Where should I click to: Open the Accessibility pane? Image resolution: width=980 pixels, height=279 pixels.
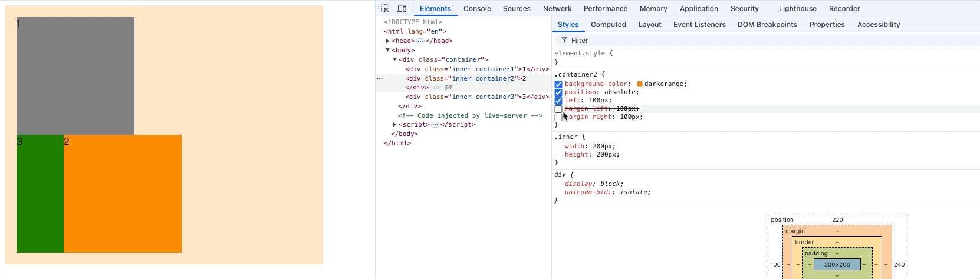click(x=879, y=25)
